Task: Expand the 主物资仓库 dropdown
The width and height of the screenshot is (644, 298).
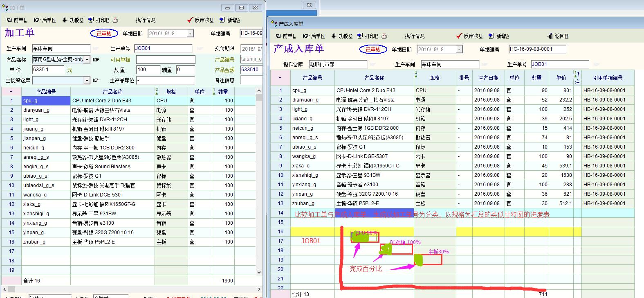Action: (x=87, y=80)
